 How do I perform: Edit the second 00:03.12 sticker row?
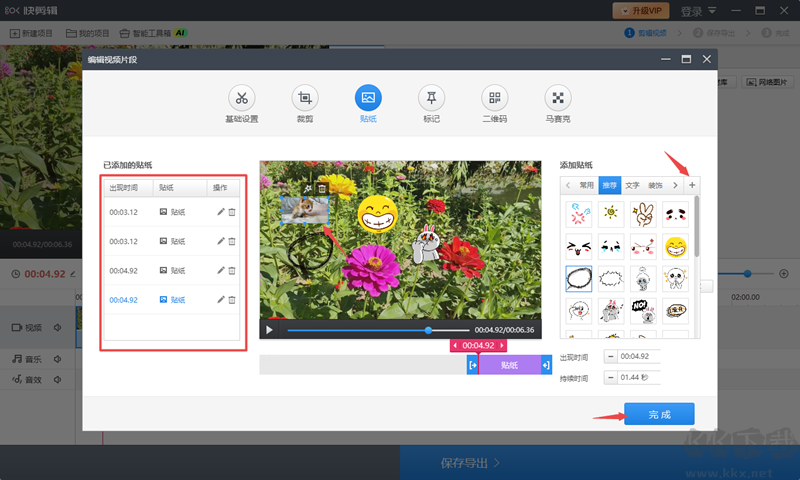[220, 241]
